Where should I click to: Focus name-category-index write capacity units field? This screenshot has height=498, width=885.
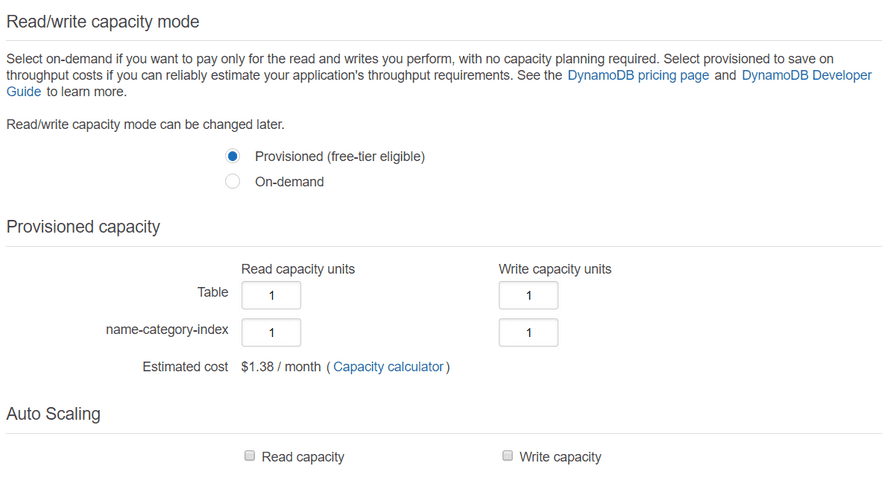coord(528,333)
